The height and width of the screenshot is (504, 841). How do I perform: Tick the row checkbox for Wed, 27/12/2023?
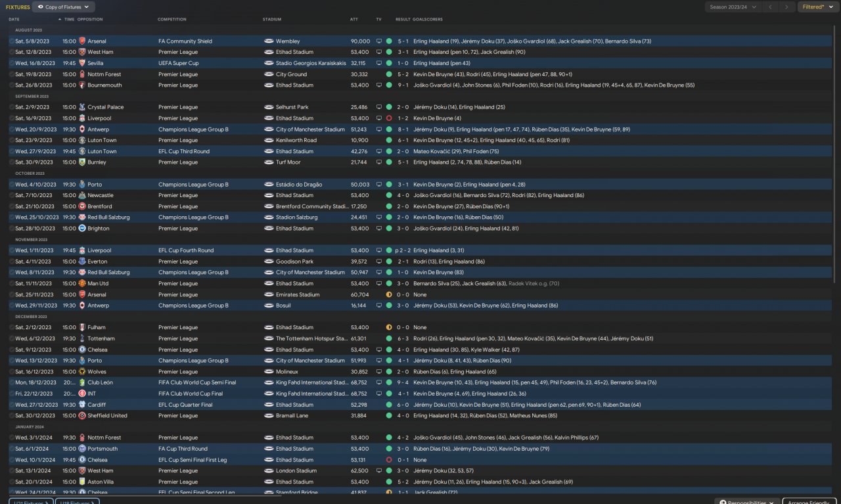12,405
